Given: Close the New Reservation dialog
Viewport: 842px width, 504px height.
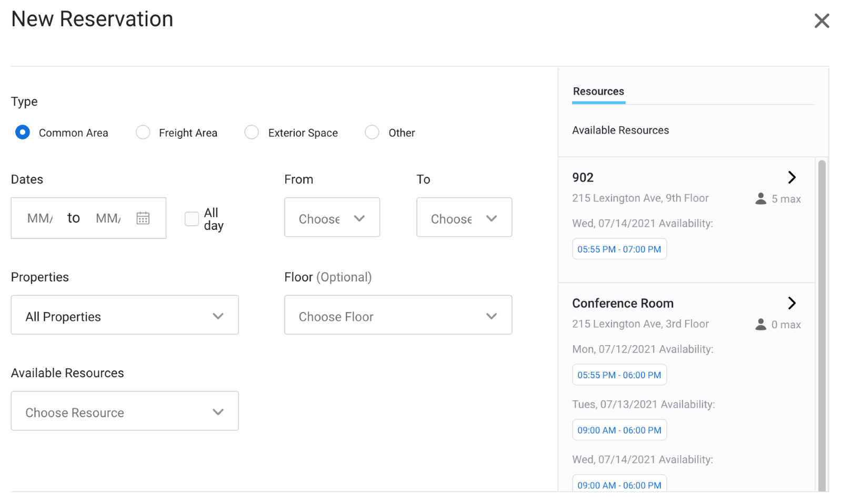Looking at the screenshot, I should click(x=821, y=21).
